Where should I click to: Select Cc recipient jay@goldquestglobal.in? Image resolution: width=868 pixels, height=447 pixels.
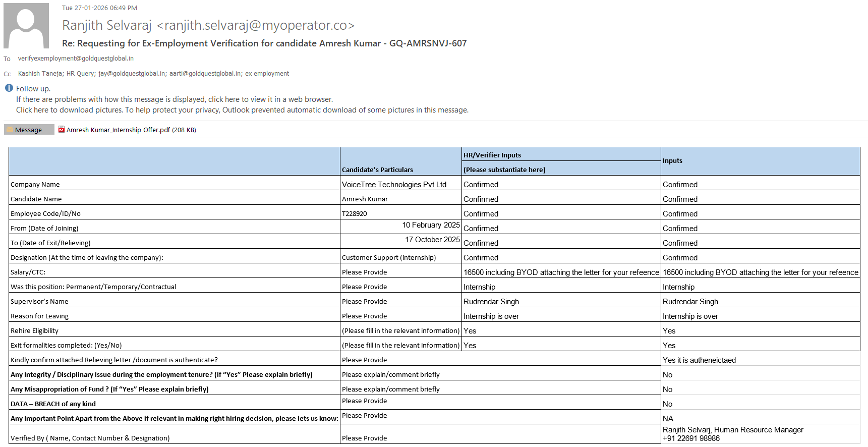pyautogui.click(x=132, y=74)
